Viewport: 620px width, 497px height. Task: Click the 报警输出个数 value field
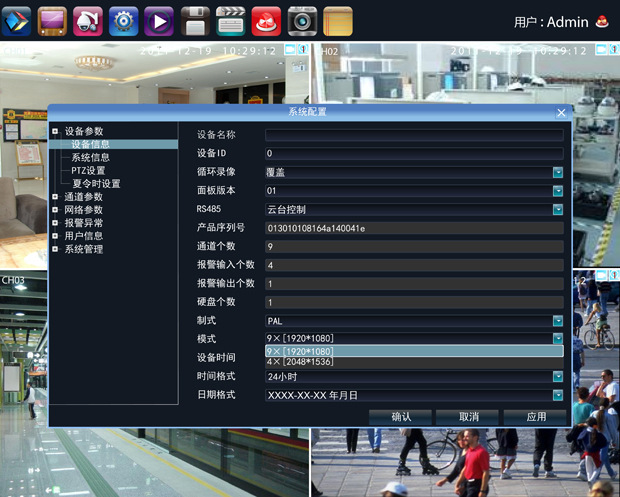click(x=414, y=283)
